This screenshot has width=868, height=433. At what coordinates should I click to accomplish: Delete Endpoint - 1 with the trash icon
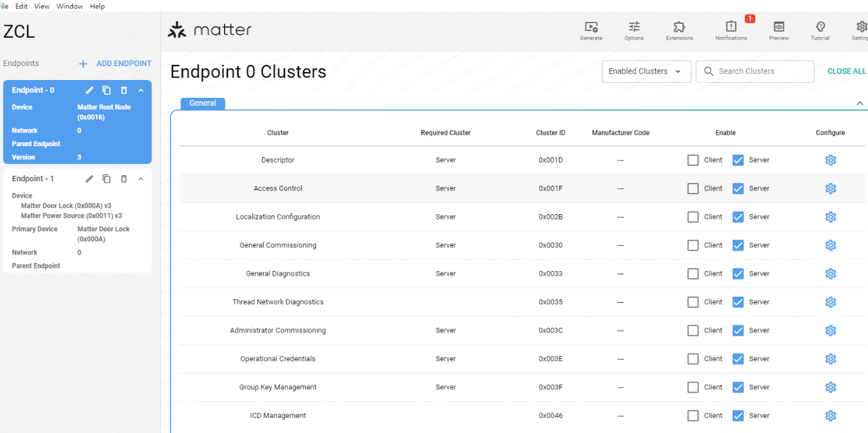coord(124,179)
